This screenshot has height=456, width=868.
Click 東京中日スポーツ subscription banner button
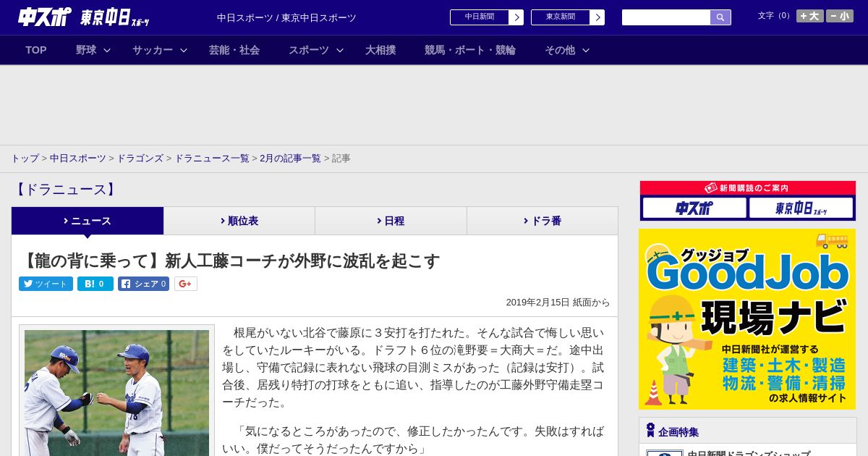point(801,208)
